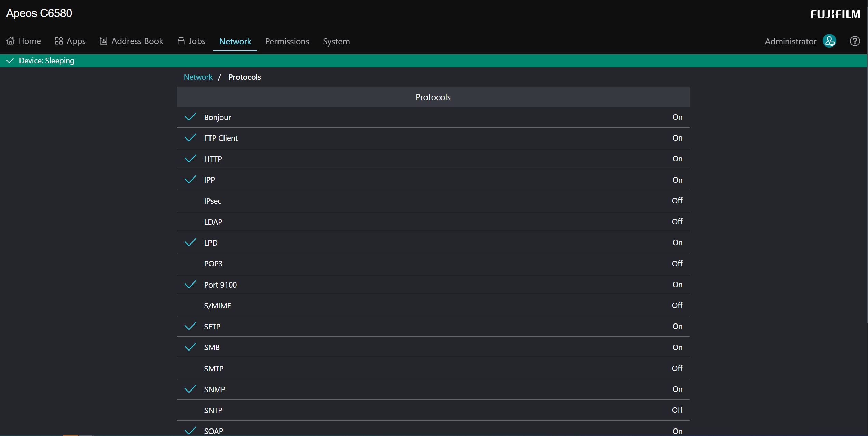The height and width of the screenshot is (436, 868).
Task: Click the Administrator account label
Action: pos(790,41)
